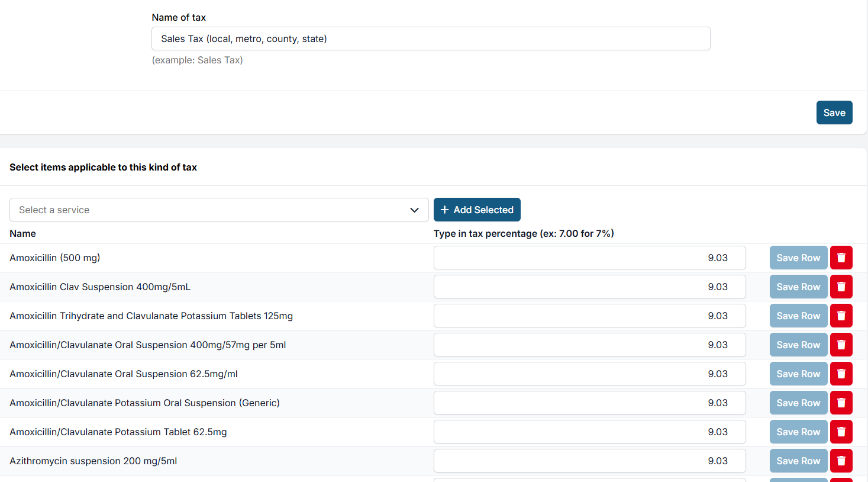Viewport: 868px width, 482px height.
Task: Save Row for Azithromycin suspension 200 mg/5ml
Action: pyautogui.click(x=798, y=461)
